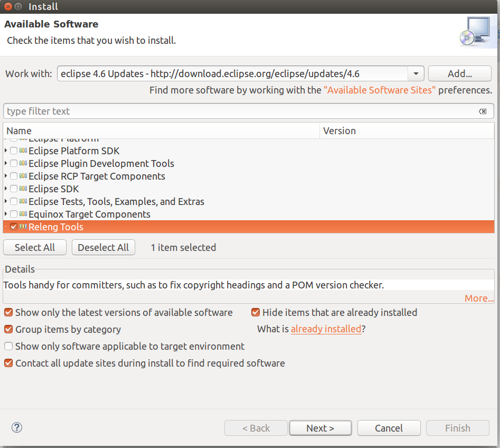Image resolution: width=500 pixels, height=448 pixels.
Task: Toggle Group items by category checkbox
Action: click(8, 329)
